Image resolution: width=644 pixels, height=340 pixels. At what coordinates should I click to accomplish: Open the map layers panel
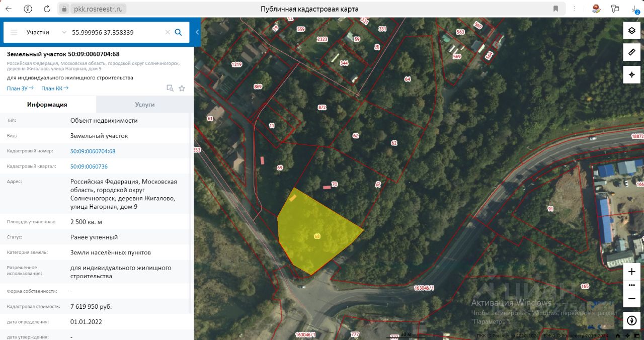pyautogui.click(x=632, y=31)
